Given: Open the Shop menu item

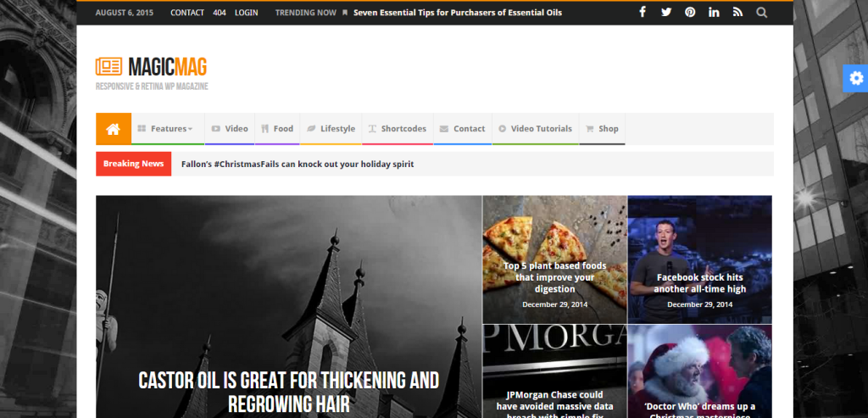Looking at the screenshot, I should 603,129.
